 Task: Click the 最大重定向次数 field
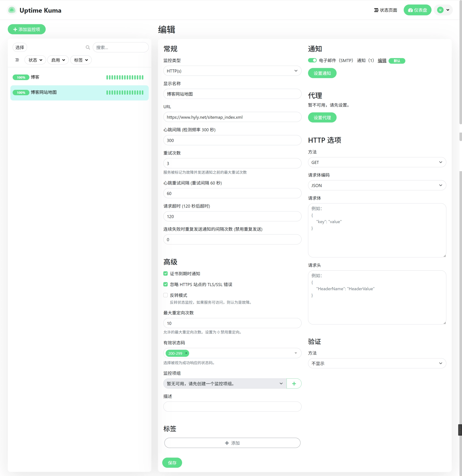click(x=232, y=323)
